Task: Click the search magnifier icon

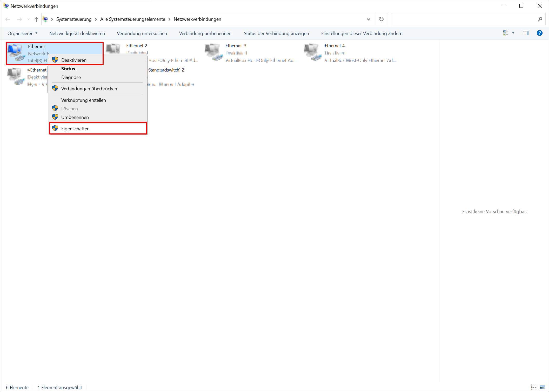Action: [540, 19]
